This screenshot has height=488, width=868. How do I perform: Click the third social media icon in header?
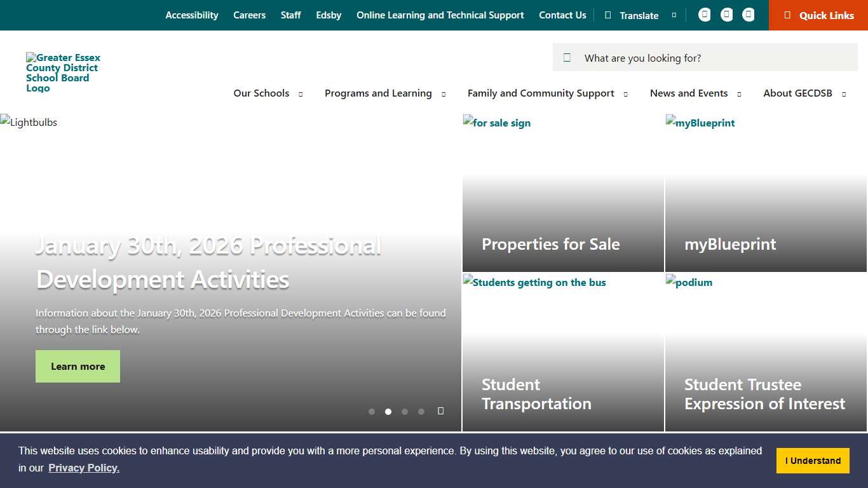click(x=748, y=14)
